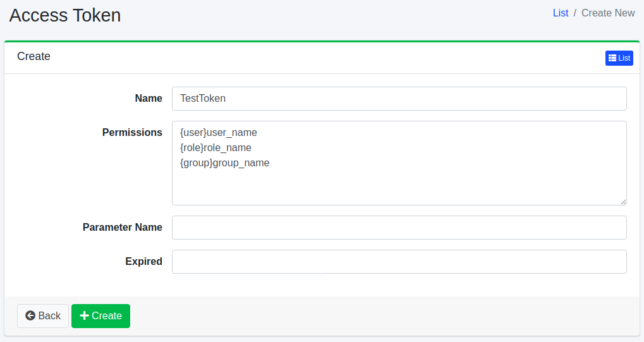The image size is (644, 342).
Task: Click the Expired date input field
Action: pyautogui.click(x=399, y=262)
